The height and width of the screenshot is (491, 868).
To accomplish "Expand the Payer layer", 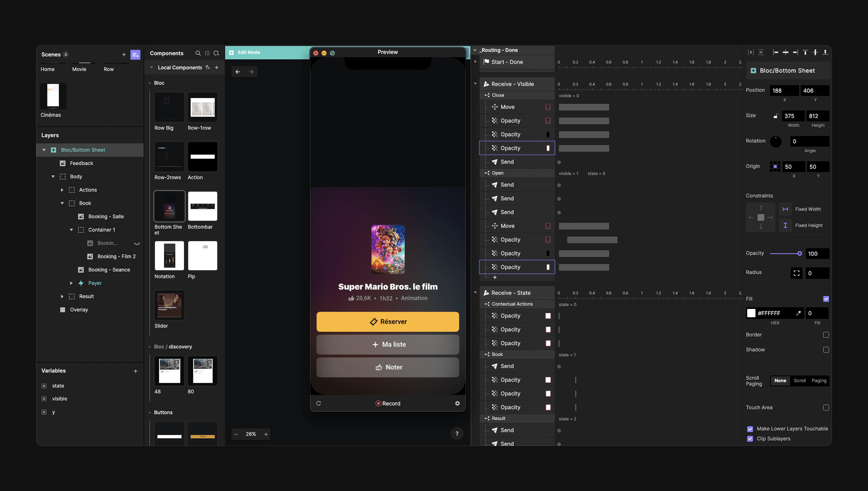I will click(x=71, y=283).
